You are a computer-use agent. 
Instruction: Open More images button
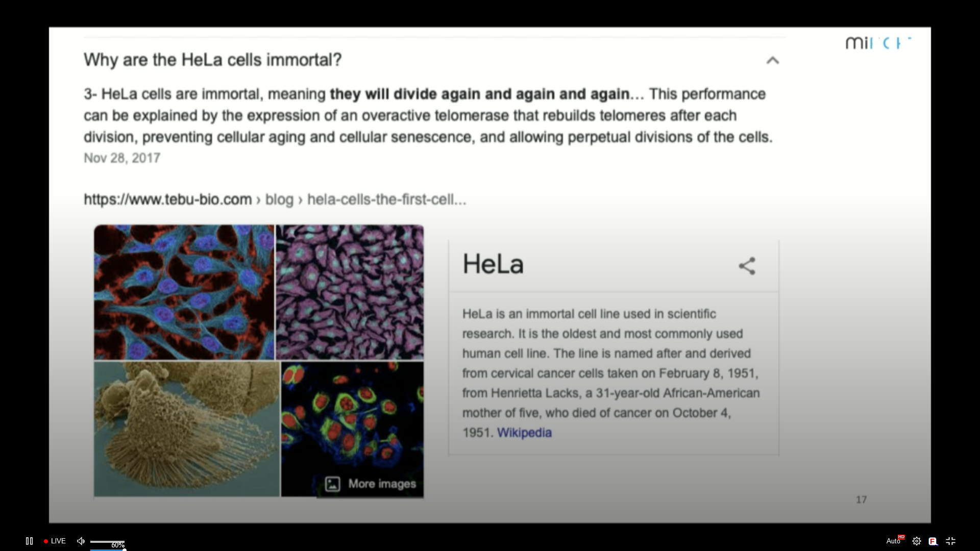click(371, 484)
